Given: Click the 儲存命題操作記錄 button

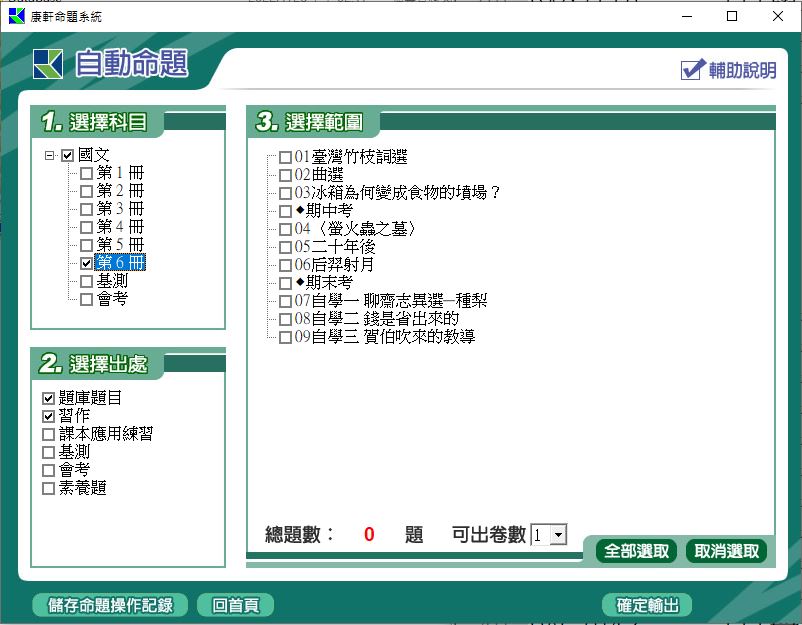Looking at the screenshot, I should coord(110,605).
